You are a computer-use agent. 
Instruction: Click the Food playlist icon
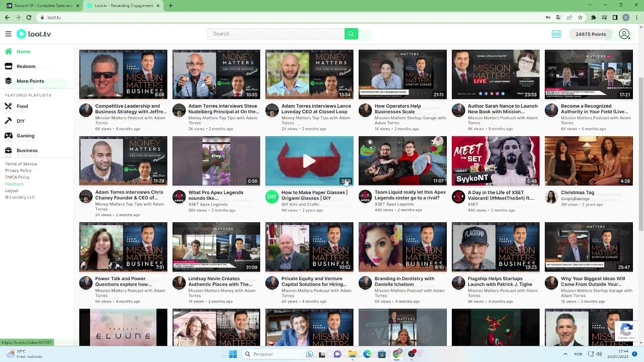pos(8,106)
